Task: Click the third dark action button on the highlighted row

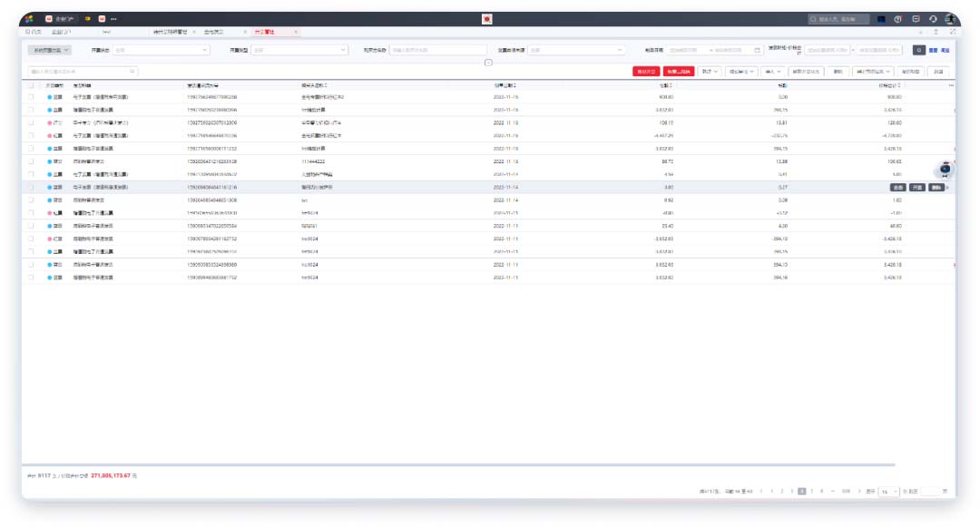Action: click(936, 188)
